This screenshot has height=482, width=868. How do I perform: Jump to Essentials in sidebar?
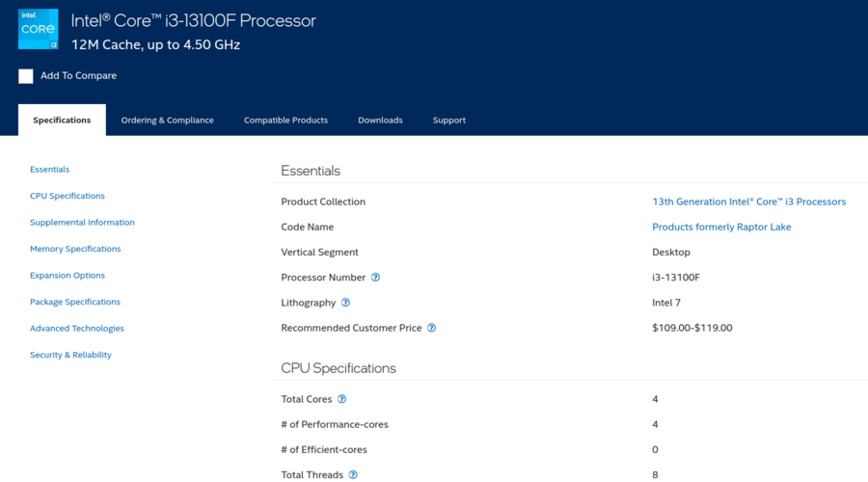(x=49, y=170)
